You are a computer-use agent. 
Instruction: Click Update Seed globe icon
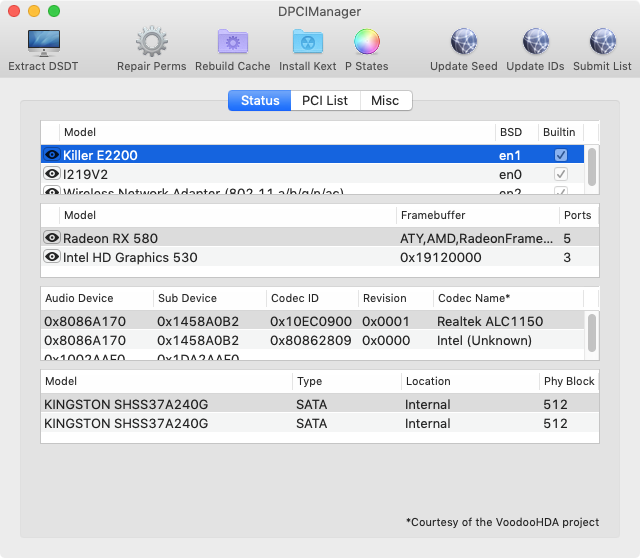pyautogui.click(x=464, y=42)
